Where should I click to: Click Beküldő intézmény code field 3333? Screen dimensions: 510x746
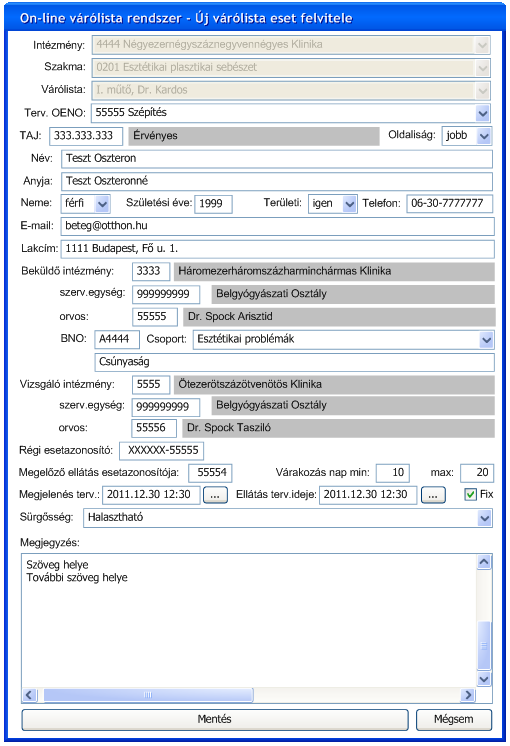coord(151,272)
